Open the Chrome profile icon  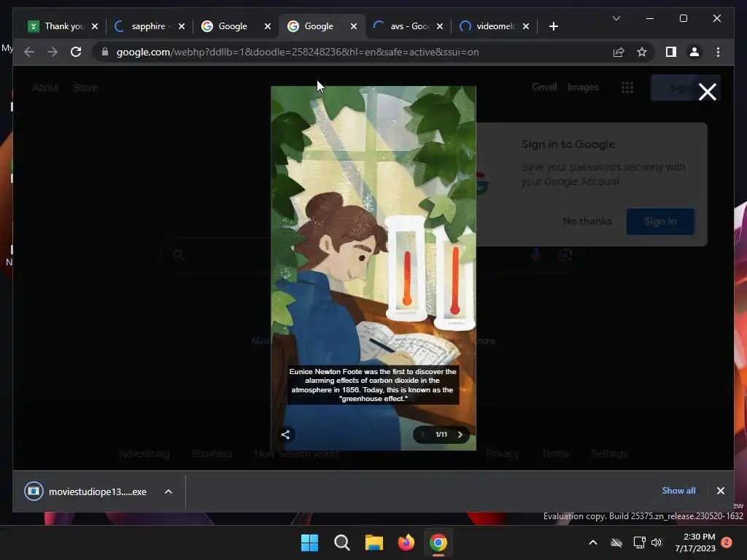point(694,52)
